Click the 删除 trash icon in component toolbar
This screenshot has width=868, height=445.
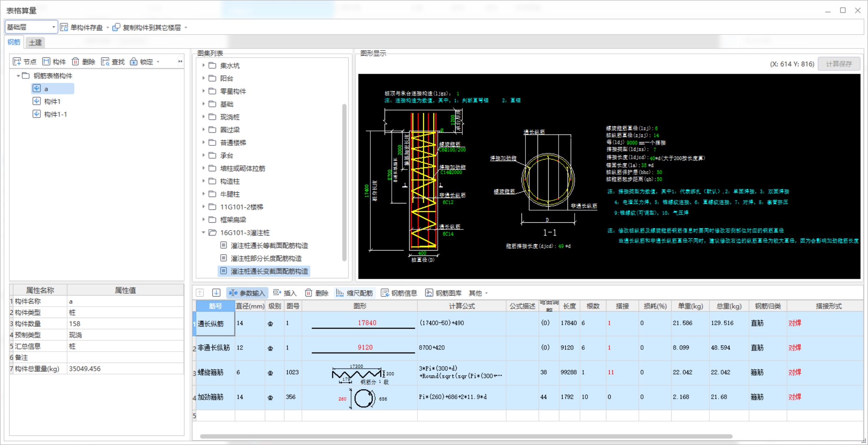[x=75, y=62]
